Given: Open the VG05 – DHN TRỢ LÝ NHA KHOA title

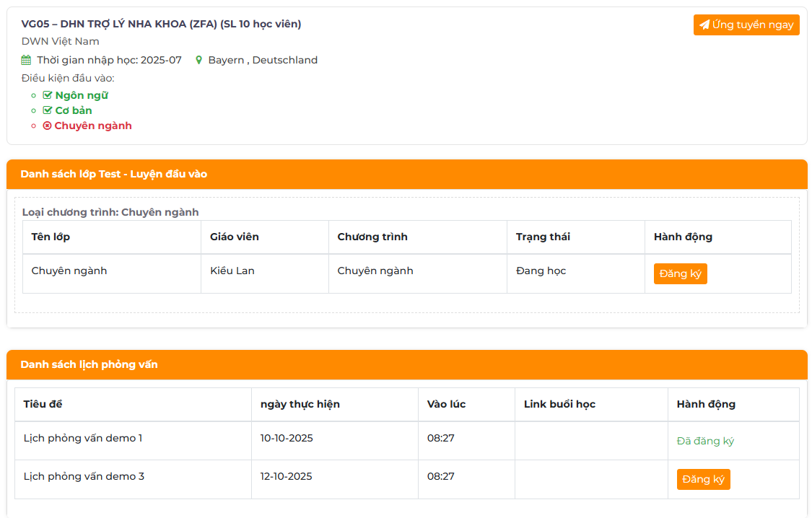Looking at the screenshot, I should (161, 24).
